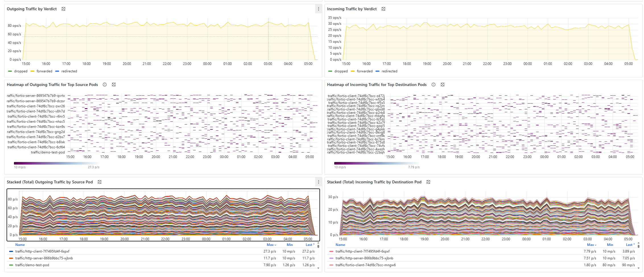This screenshot has height=277, width=644.
Task: Click the status icon beside "Stacked (Total) Incoming Traffic by Destination Pod"
Action: pyautogui.click(x=428, y=182)
